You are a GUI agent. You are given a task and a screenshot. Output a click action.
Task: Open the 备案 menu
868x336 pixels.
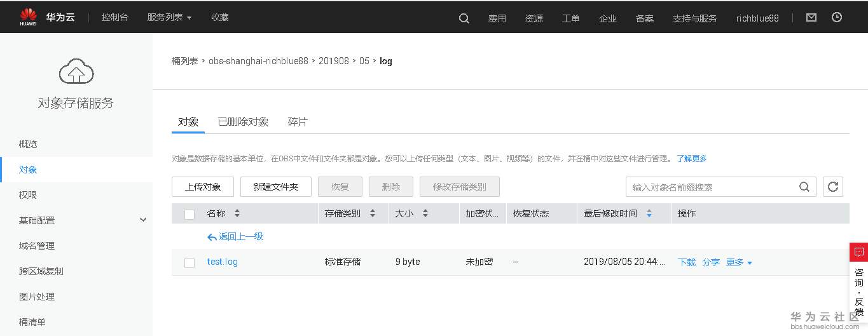click(x=645, y=18)
